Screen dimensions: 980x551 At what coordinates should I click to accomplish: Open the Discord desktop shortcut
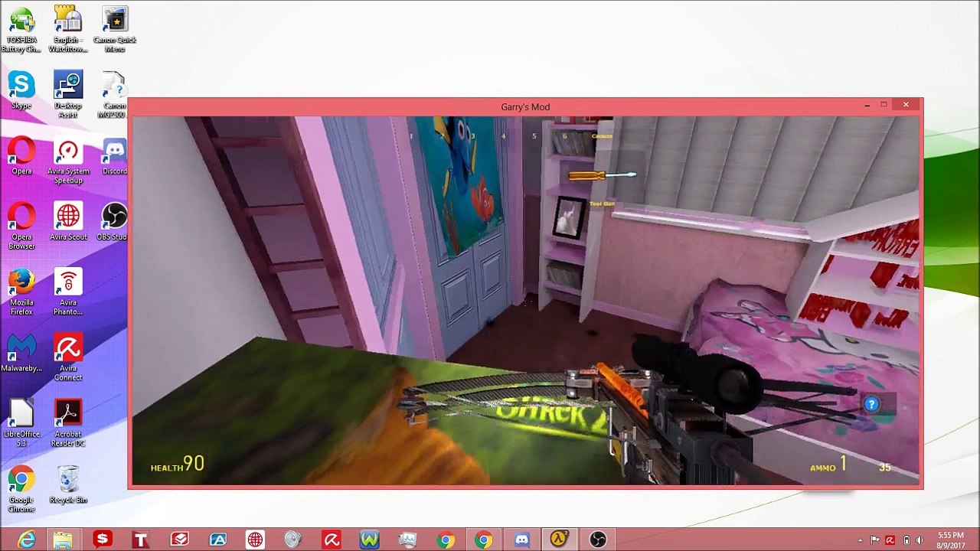[114, 156]
